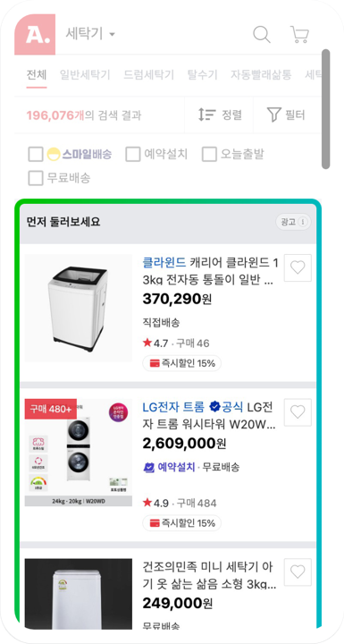Open the search magnifier icon
Image resolution: width=344 pixels, height=644 pixels.
coord(262,35)
